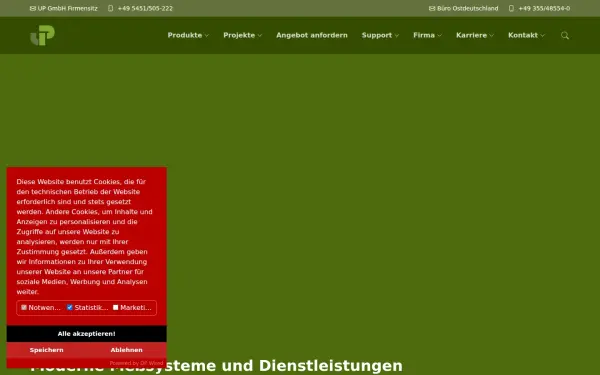Expand the Support menu chevron
The height and width of the screenshot is (375, 600).
(397, 36)
